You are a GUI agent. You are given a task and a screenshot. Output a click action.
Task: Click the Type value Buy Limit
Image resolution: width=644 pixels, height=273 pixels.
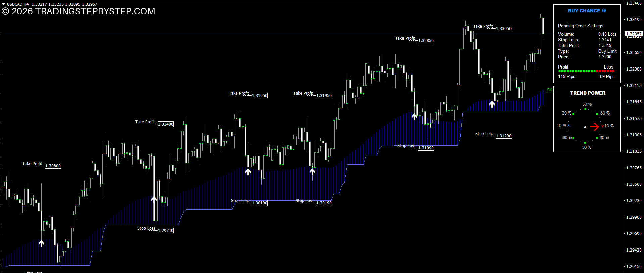tap(607, 51)
